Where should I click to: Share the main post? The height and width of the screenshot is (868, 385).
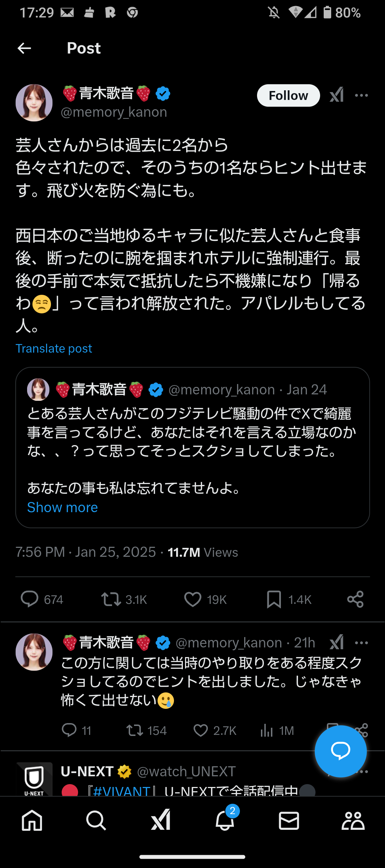(x=355, y=599)
